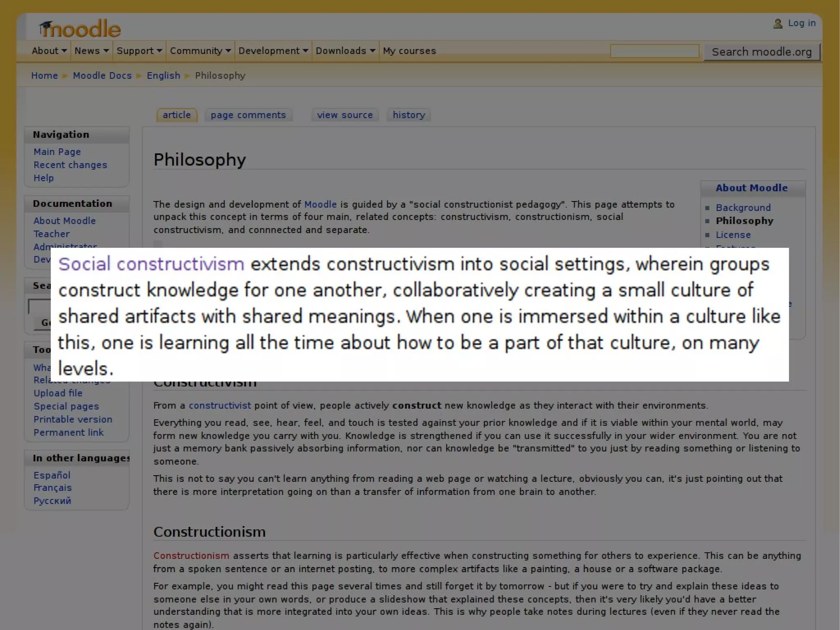
Task: Open the Special pages link
Action: [x=66, y=406]
